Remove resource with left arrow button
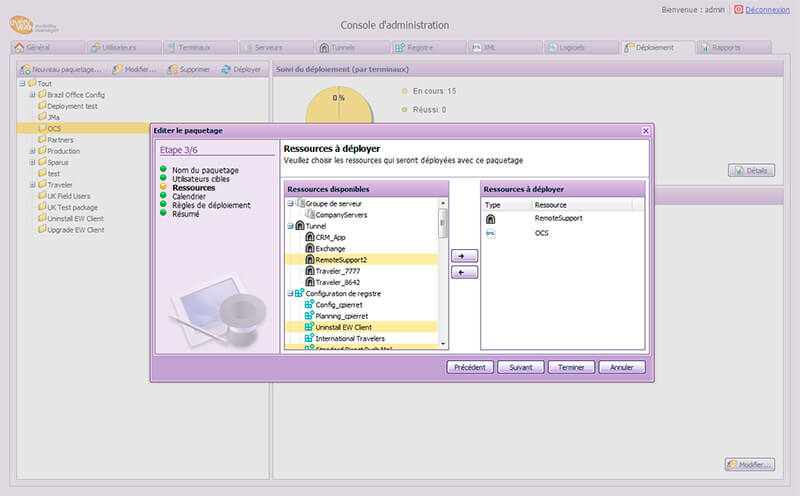800x496 pixels. tap(464, 272)
